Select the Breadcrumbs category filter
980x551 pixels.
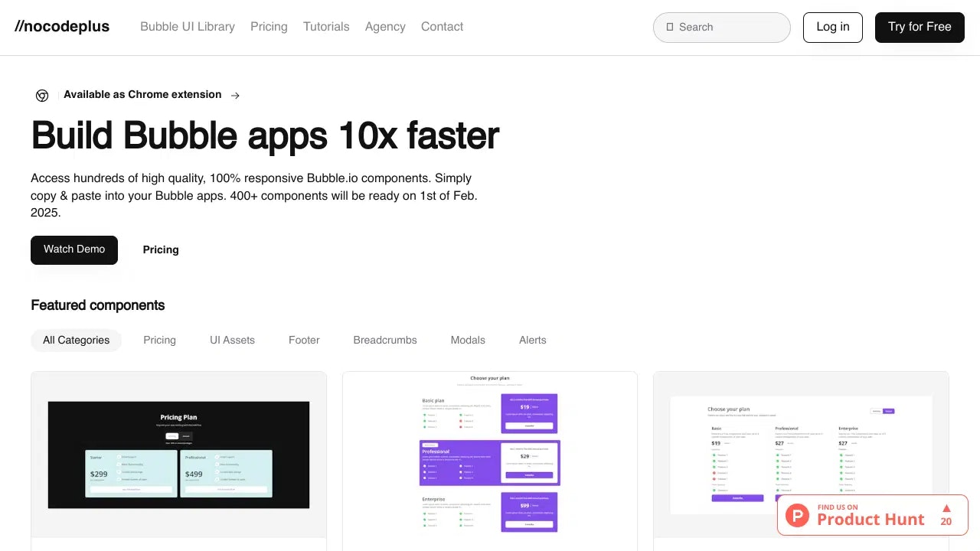(x=385, y=341)
